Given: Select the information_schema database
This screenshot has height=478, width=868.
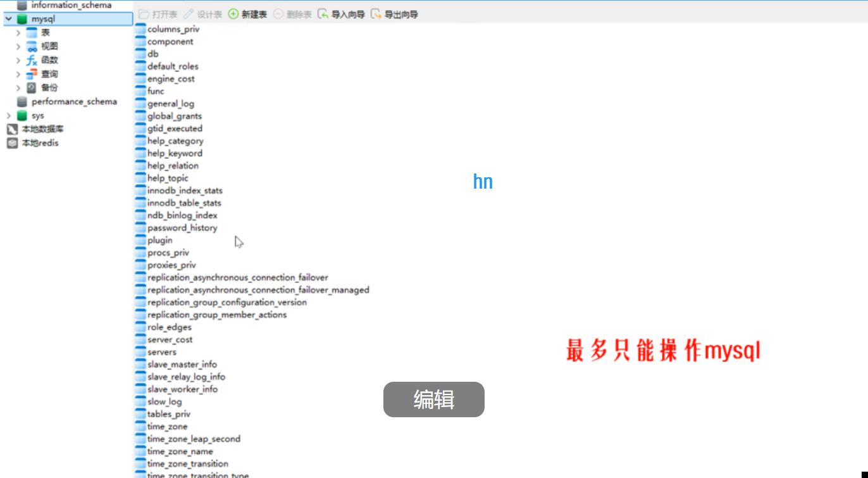Looking at the screenshot, I should click(x=71, y=5).
